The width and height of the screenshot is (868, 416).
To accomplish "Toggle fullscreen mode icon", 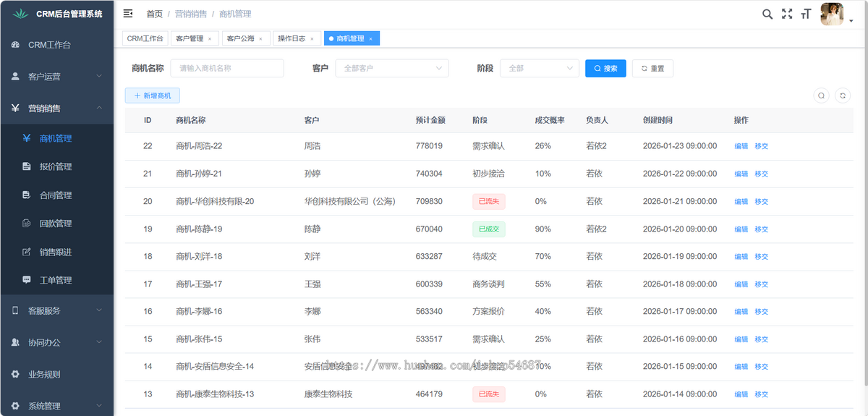I will pos(787,14).
